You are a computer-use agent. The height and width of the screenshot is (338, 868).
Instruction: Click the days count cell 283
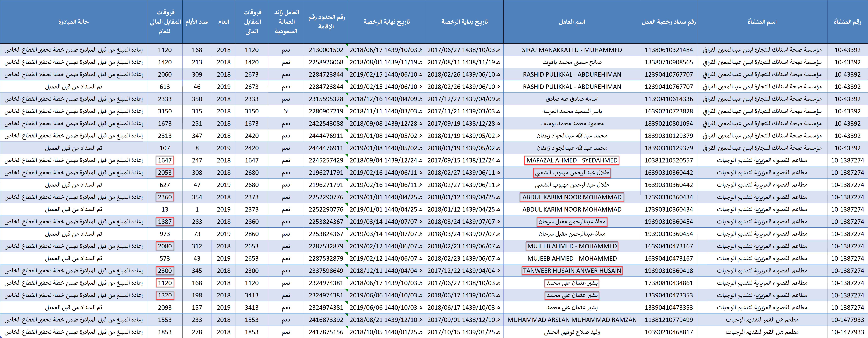[x=197, y=222]
